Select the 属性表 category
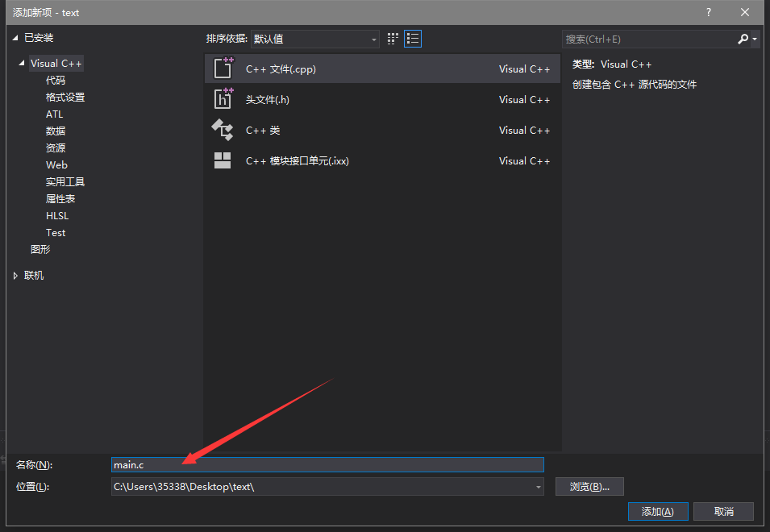 pos(60,199)
